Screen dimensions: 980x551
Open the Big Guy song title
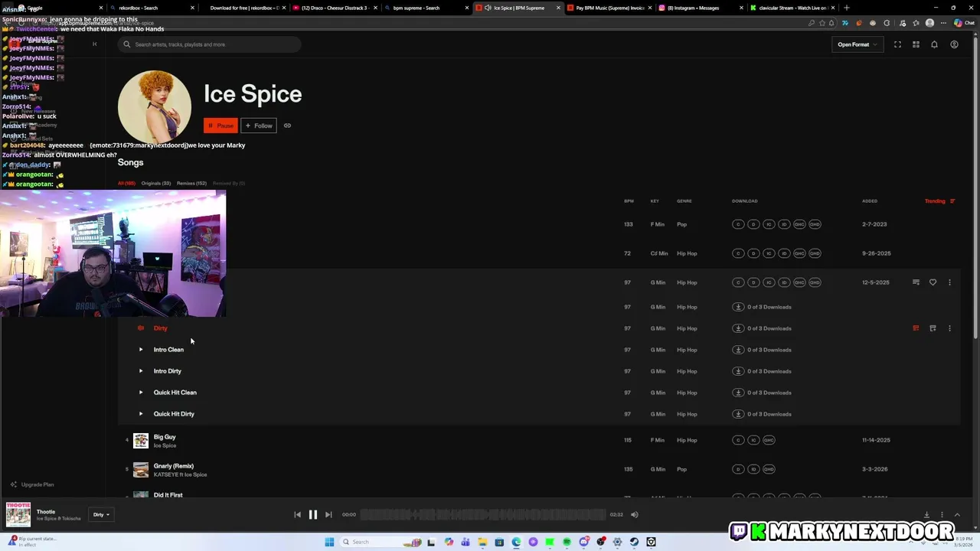[x=165, y=437]
